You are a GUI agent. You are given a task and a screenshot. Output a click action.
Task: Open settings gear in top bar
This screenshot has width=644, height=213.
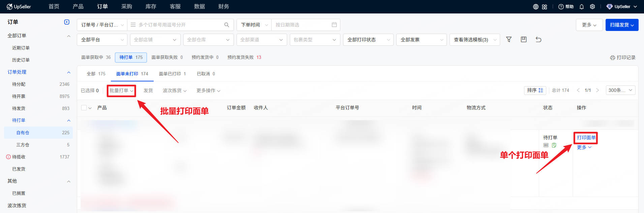pos(592,7)
